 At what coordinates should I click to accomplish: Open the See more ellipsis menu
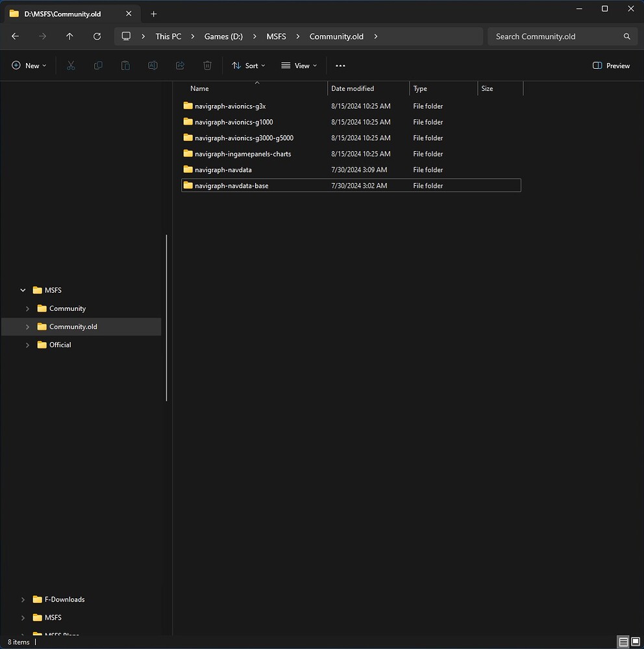(x=340, y=66)
